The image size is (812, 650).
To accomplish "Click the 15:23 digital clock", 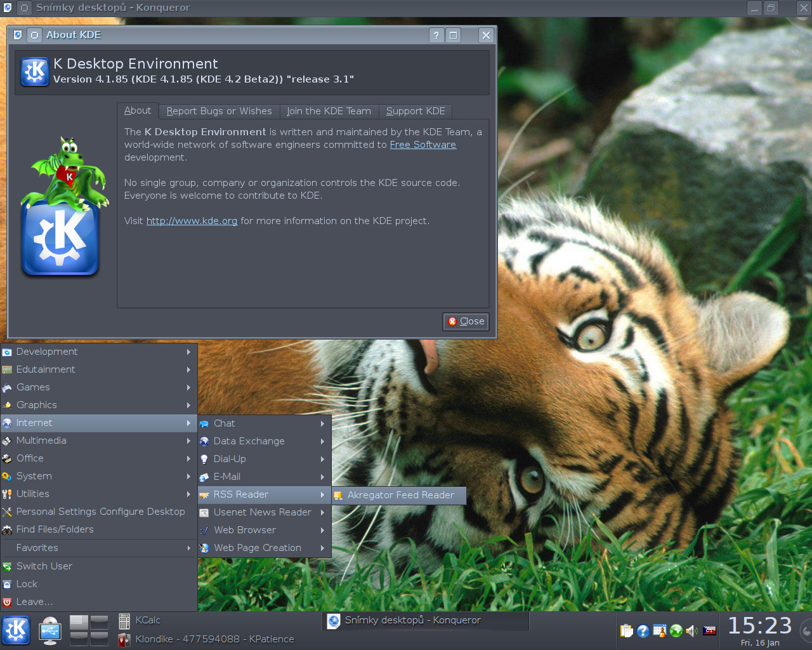I will pyautogui.click(x=760, y=625).
